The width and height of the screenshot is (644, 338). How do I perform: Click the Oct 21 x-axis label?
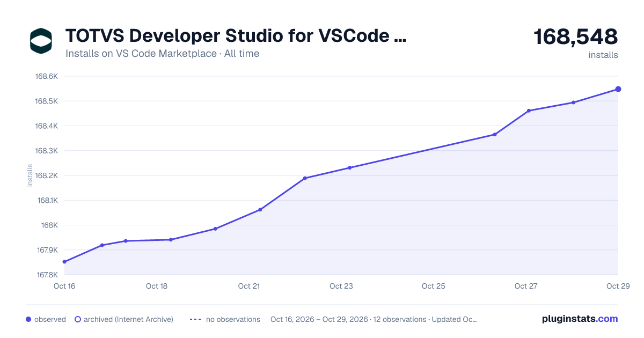coord(249,286)
